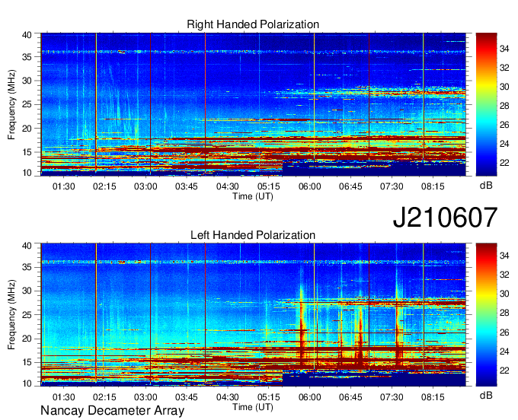This screenshot has height=420, width=518.
Task: Click 10 MHz tick on left-handed frequency axis
Action: [x=27, y=383]
